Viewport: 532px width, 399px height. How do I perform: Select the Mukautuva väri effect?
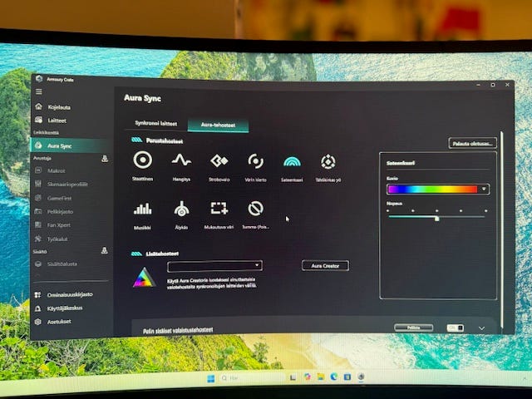point(219,215)
